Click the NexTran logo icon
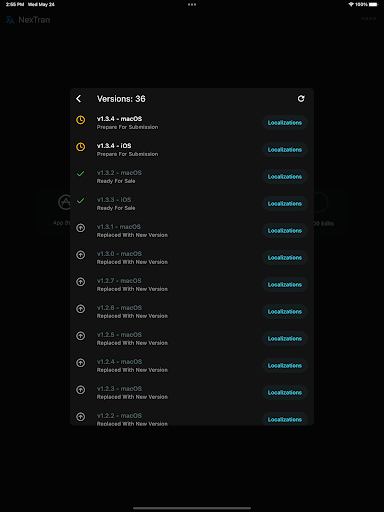The height and width of the screenshot is (512, 384). coord(10,20)
